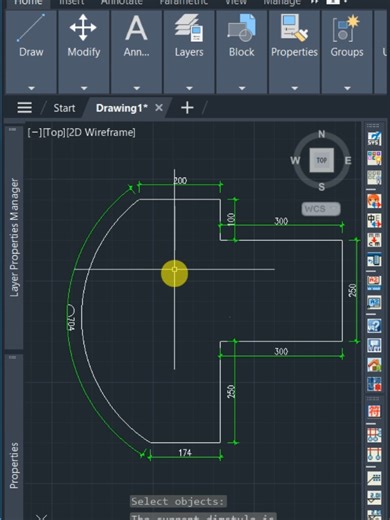
Task: Open the Annotation panel letter A icon
Action: pos(136,28)
